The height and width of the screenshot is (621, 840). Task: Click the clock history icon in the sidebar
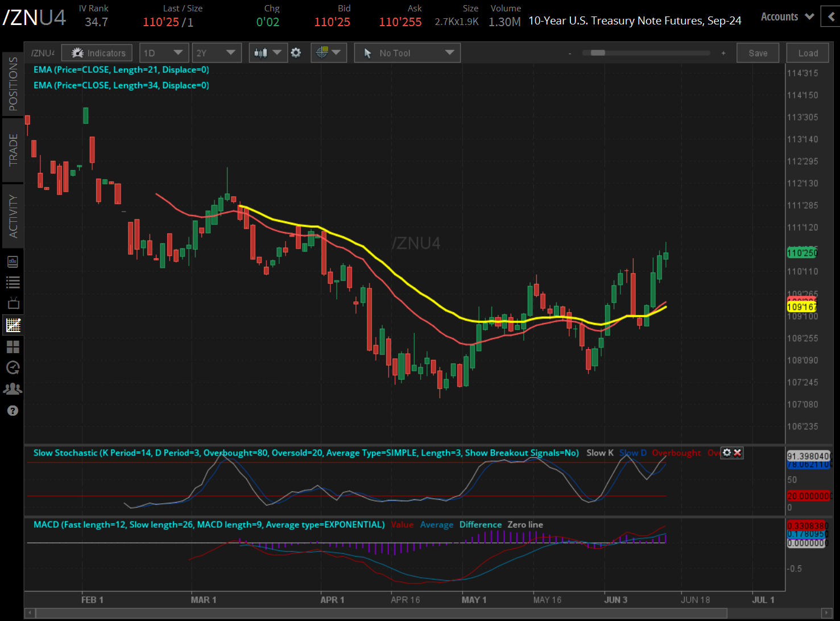tap(13, 367)
